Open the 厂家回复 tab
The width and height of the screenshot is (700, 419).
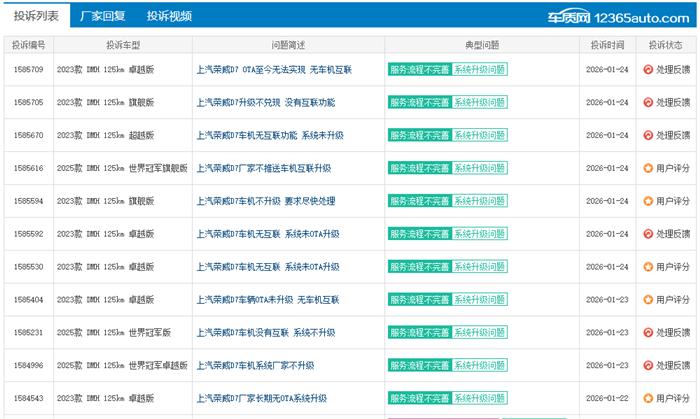(x=102, y=17)
